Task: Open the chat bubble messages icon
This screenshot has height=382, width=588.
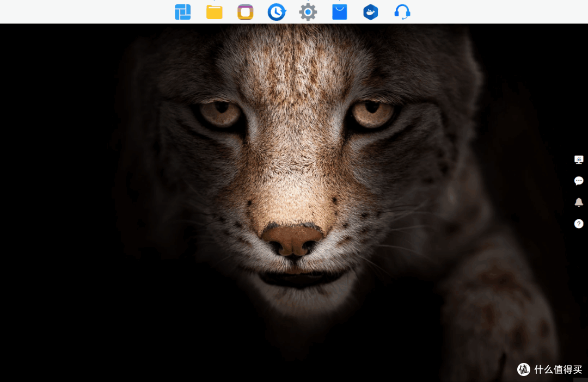Action: (579, 181)
